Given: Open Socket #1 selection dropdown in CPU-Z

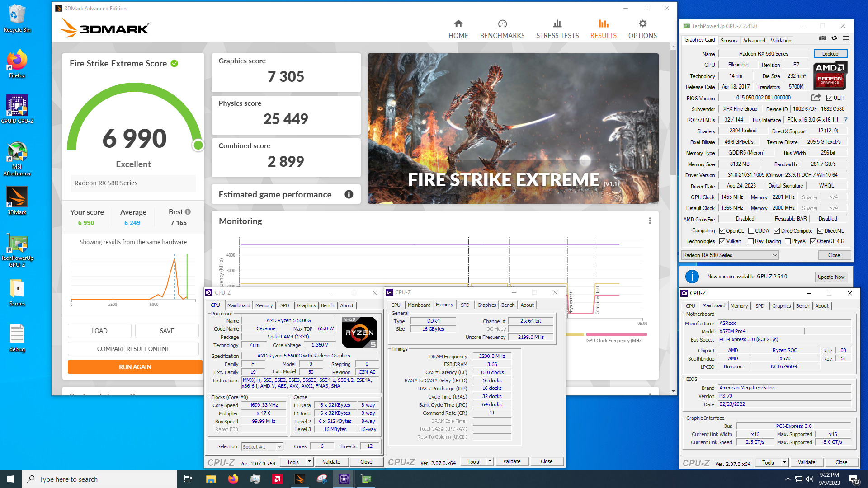Looking at the screenshot, I should [x=262, y=446].
